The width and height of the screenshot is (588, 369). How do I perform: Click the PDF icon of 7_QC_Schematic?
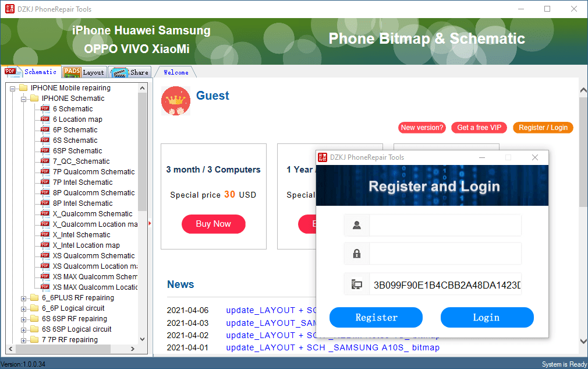(45, 161)
